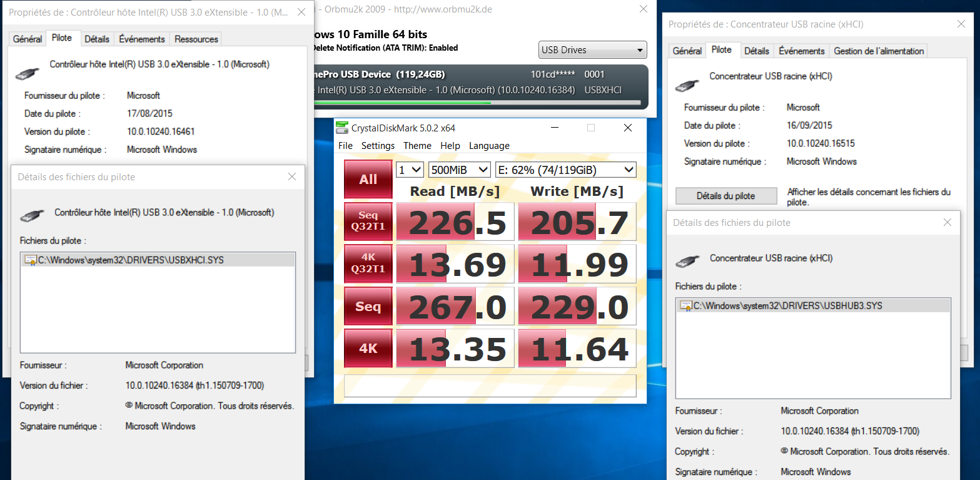
Task: Open the File menu in CrystalDiskMark
Action: click(345, 145)
